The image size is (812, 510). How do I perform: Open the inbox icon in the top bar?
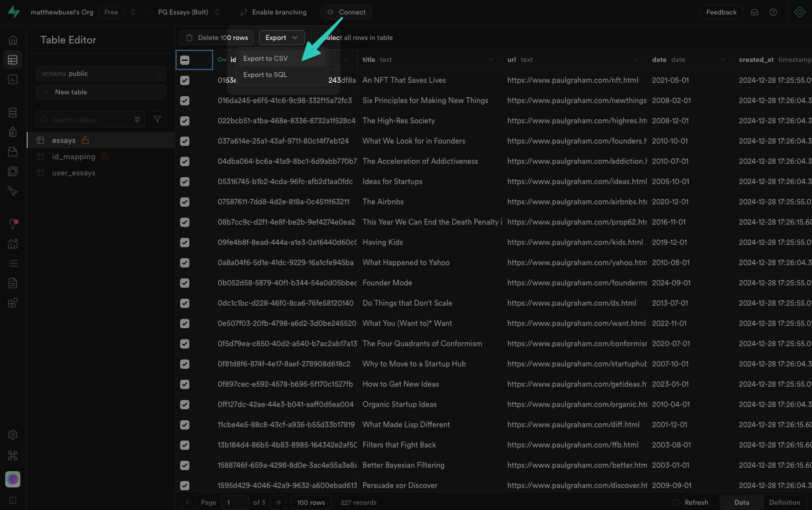pos(755,12)
